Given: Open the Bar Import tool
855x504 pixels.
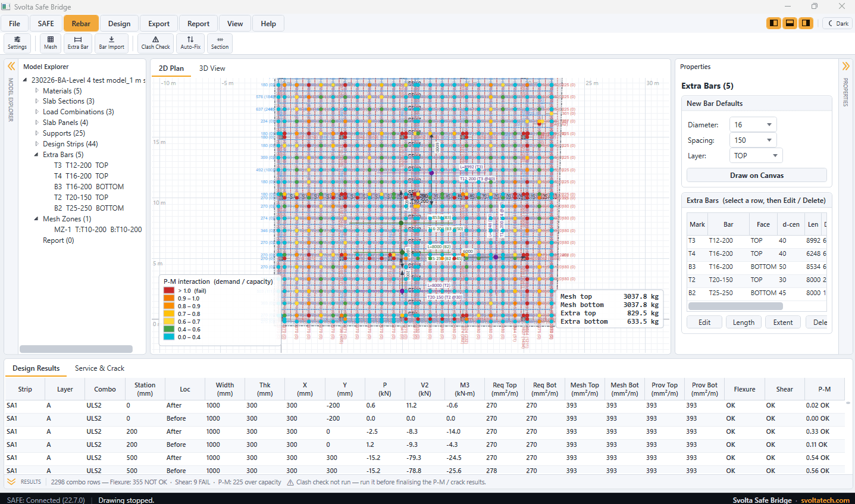Looking at the screenshot, I should pos(112,43).
